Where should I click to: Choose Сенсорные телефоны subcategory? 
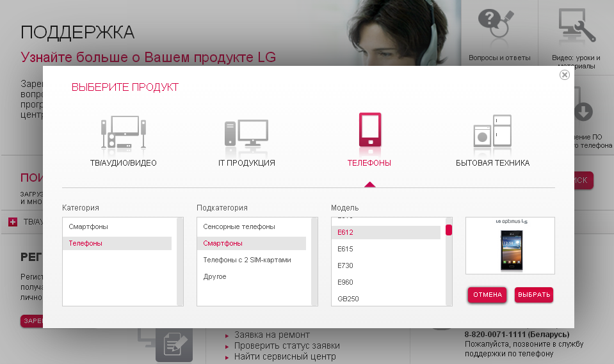(252, 226)
